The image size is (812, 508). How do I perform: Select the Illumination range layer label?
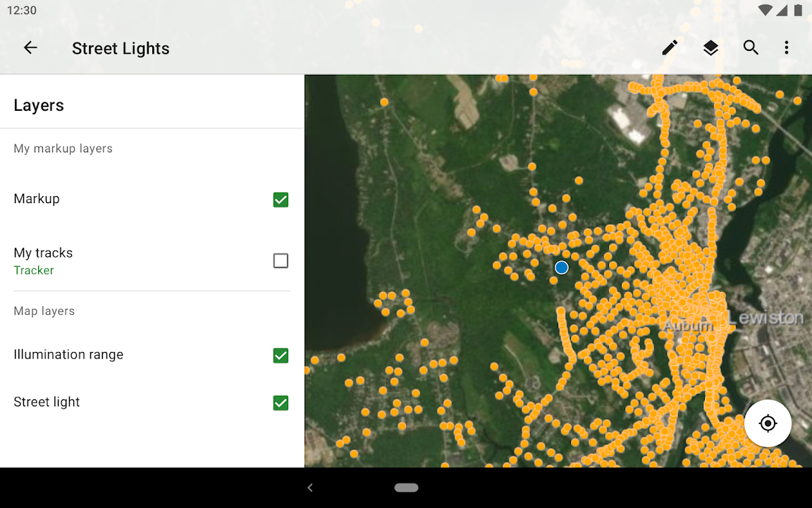(68, 355)
